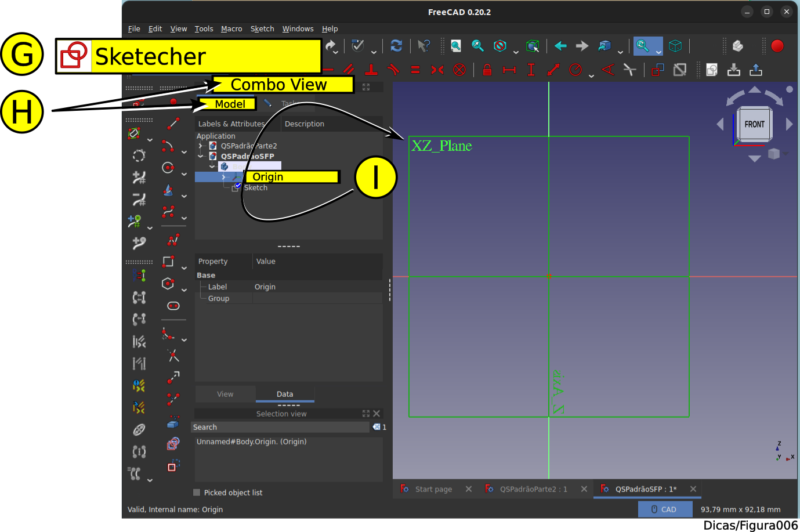This screenshot has height=532, width=800.
Task: Open the radius constraint dropdown arrow
Action: pyautogui.click(x=591, y=75)
